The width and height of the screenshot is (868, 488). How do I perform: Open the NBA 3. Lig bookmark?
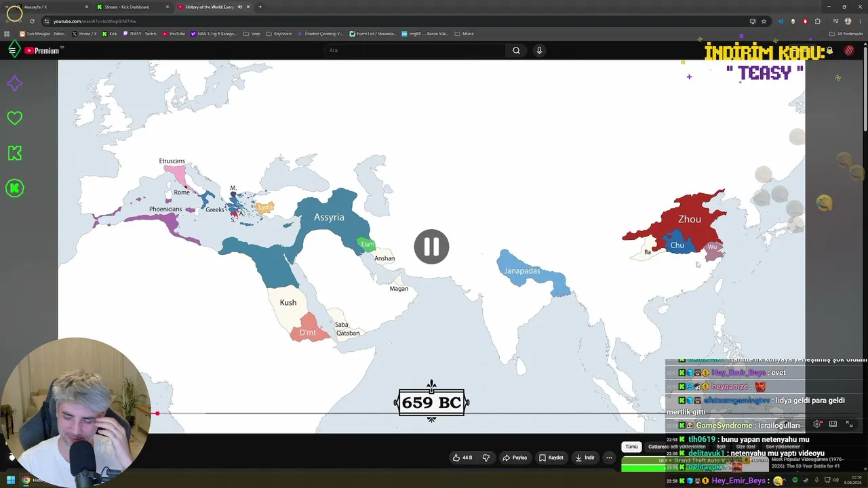(214, 34)
